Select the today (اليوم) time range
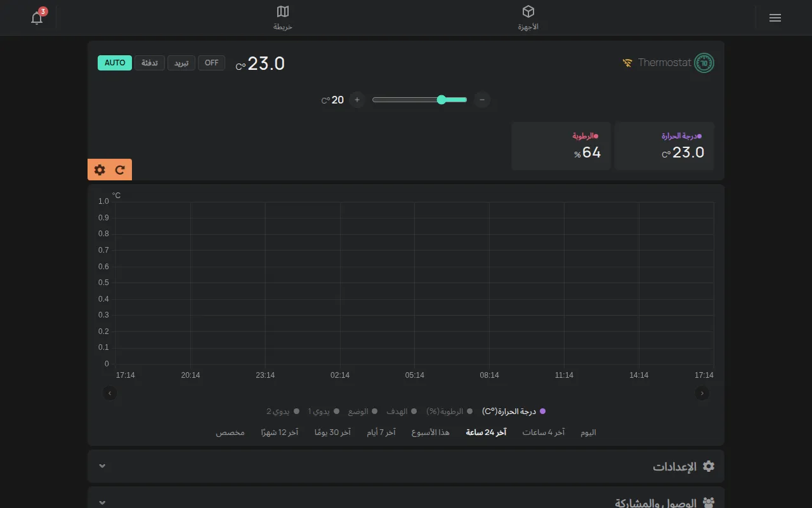 (x=589, y=432)
